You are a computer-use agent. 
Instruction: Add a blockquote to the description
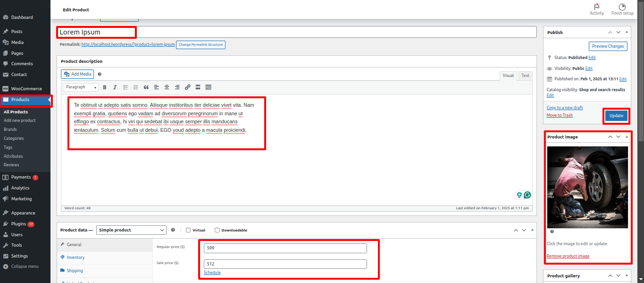coord(146,87)
